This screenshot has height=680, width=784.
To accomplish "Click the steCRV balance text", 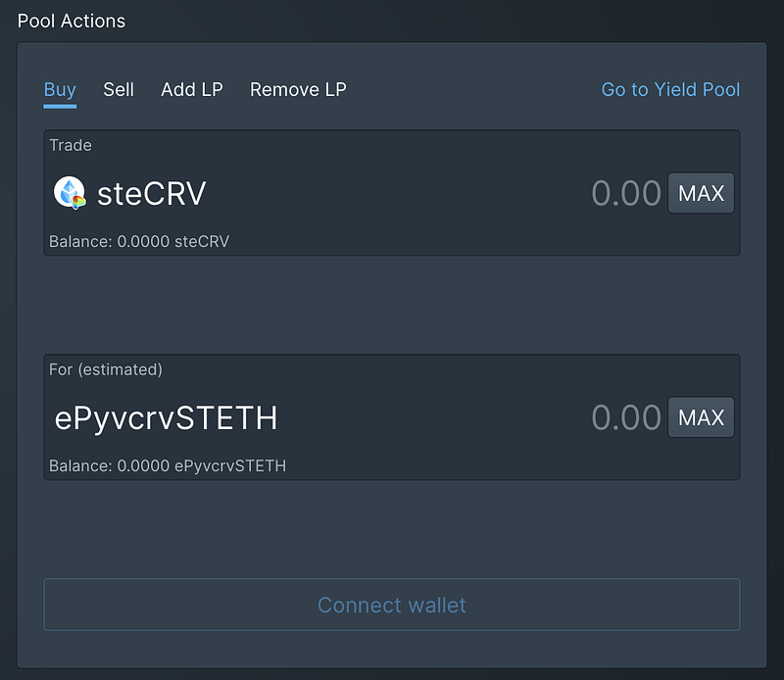I will (139, 241).
